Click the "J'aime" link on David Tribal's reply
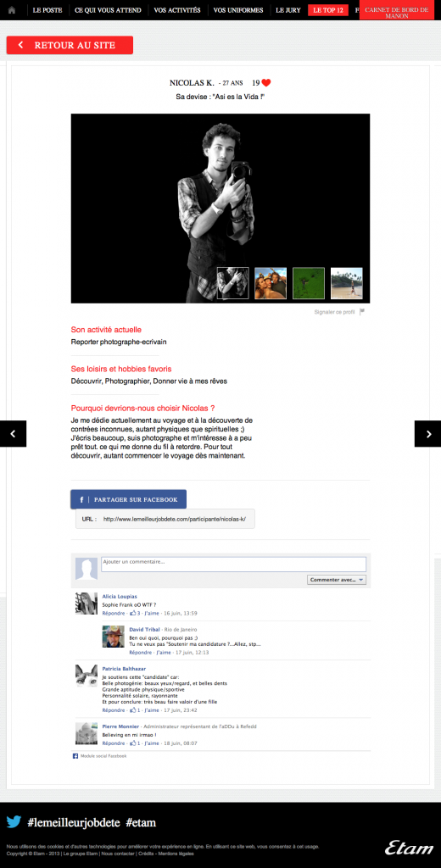Image resolution: width=441 pixels, height=868 pixels. [x=164, y=653]
